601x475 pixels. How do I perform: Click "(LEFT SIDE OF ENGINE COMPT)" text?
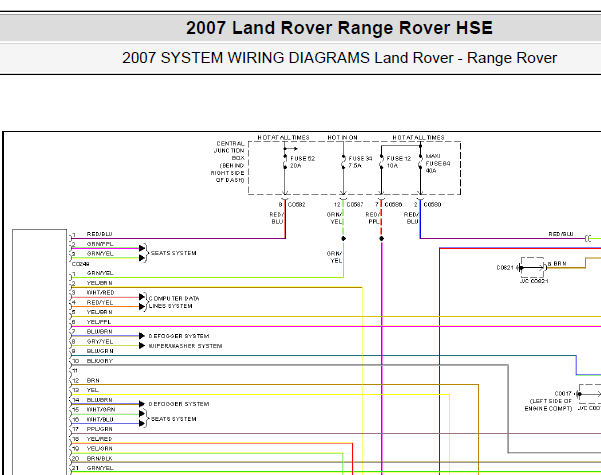[548, 405]
